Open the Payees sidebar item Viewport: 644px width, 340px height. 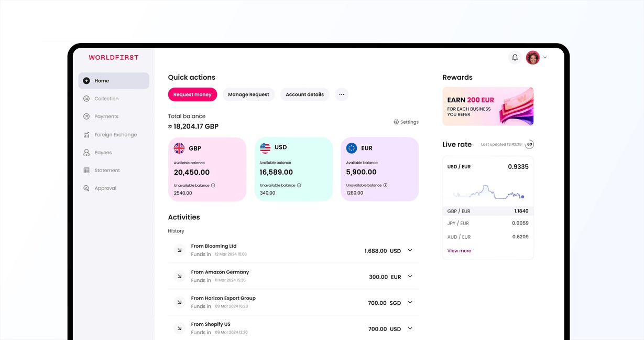(x=103, y=153)
